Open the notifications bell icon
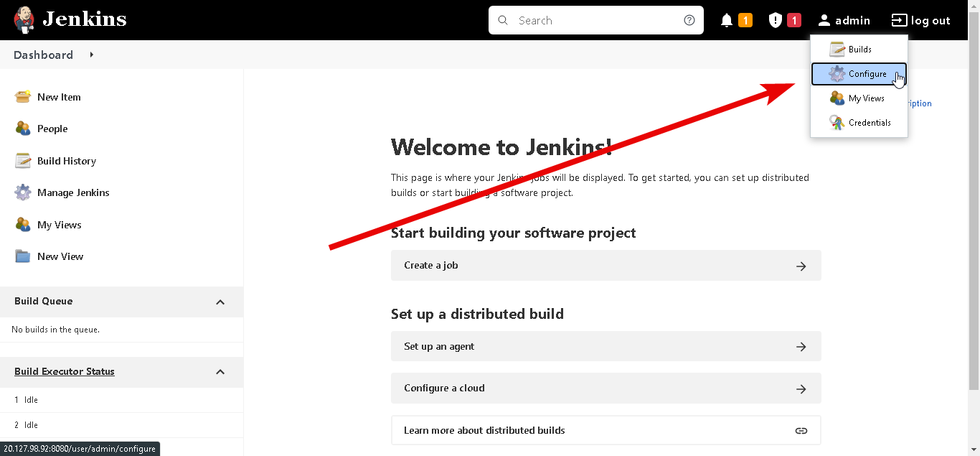The image size is (980, 456). (x=727, y=20)
